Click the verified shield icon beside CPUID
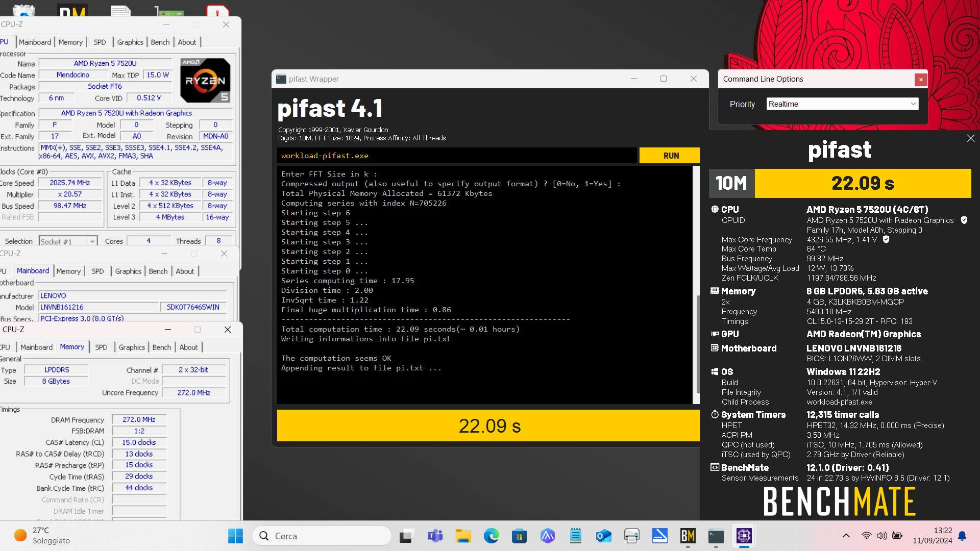Viewport: 980px width, 551px height. 964,220
